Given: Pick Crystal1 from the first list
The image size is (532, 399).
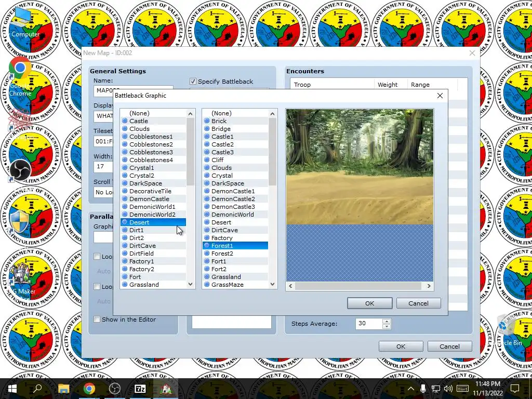Looking at the screenshot, I should [153, 168].
